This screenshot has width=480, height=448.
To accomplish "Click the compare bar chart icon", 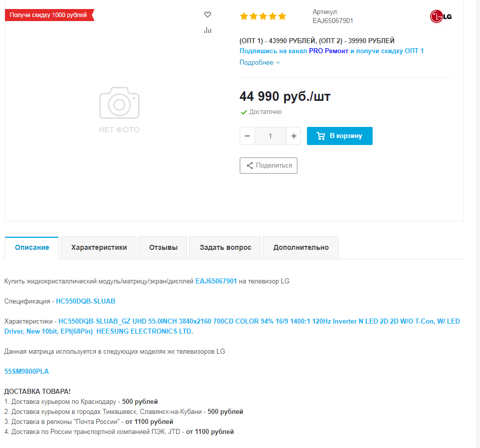I will pos(208,31).
